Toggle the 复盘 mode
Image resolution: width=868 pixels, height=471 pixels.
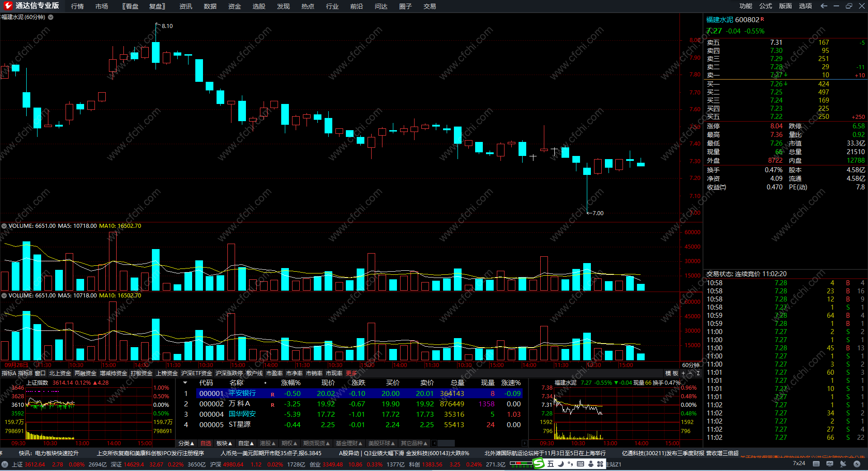tap(157, 6)
